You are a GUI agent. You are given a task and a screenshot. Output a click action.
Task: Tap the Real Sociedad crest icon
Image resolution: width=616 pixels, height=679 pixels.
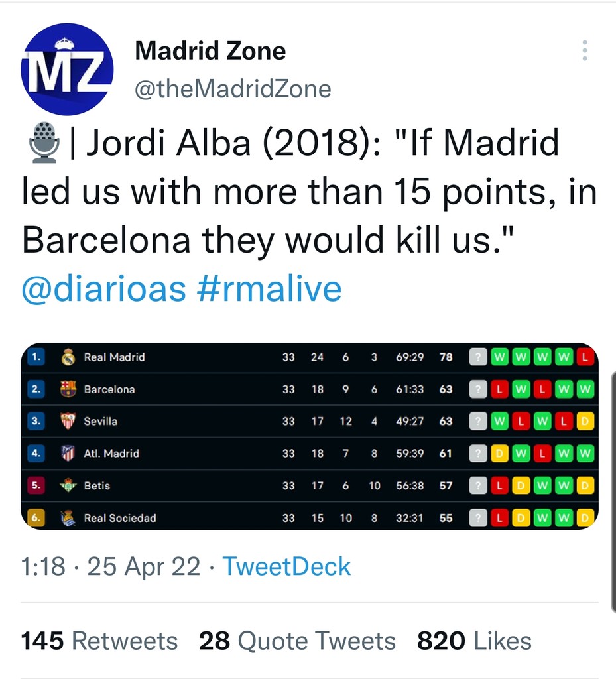(x=68, y=518)
